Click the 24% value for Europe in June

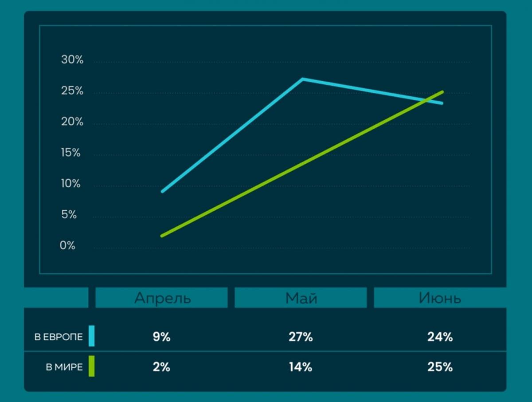(440, 337)
